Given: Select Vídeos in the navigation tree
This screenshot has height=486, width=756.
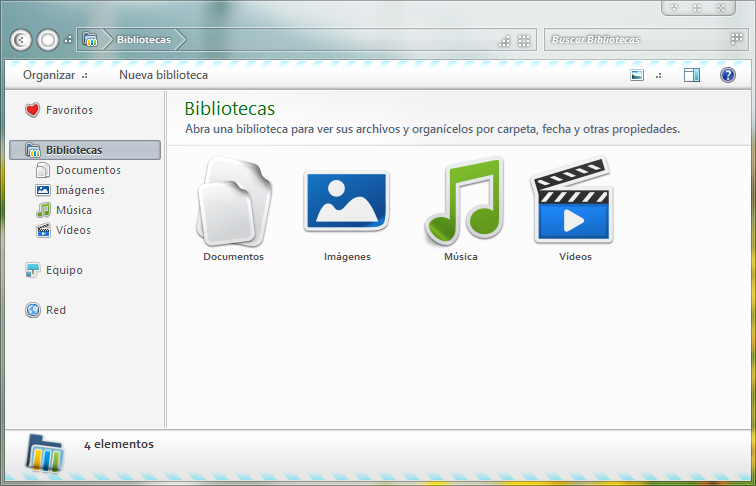Looking at the screenshot, I should [73, 230].
